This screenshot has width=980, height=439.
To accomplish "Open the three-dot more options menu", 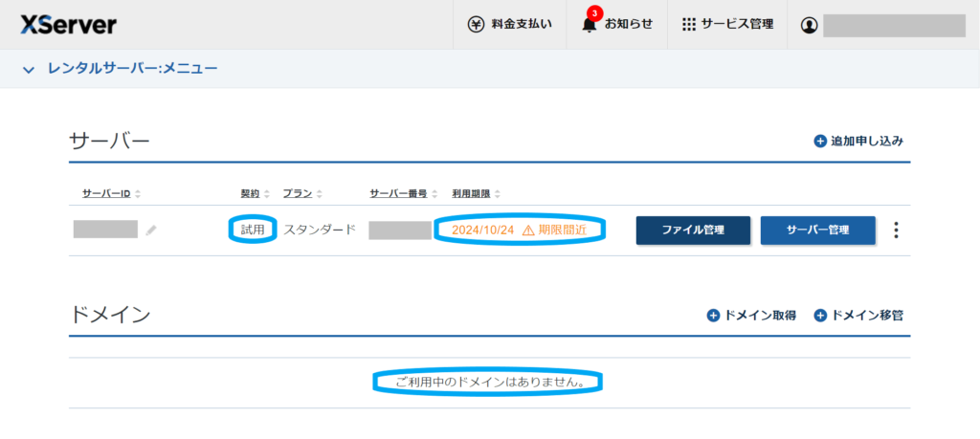I will coord(896,230).
